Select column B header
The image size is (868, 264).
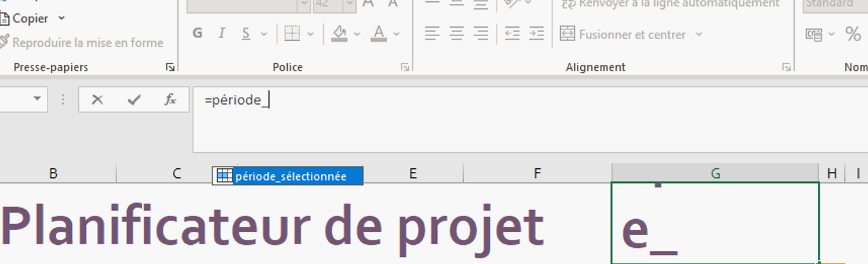click(54, 173)
